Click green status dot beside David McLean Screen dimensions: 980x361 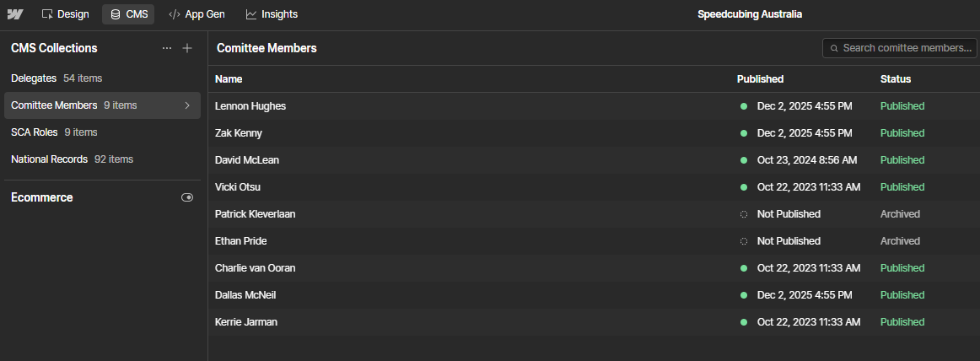744,160
